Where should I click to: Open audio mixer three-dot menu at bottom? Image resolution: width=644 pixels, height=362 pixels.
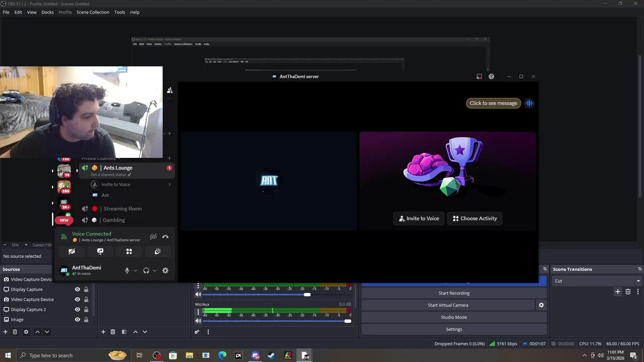208,332
